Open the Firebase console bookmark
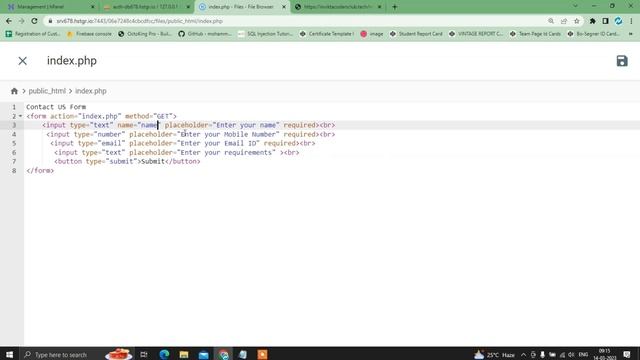Image resolution: width=640 pixels, height=360 pixels. 89,34
